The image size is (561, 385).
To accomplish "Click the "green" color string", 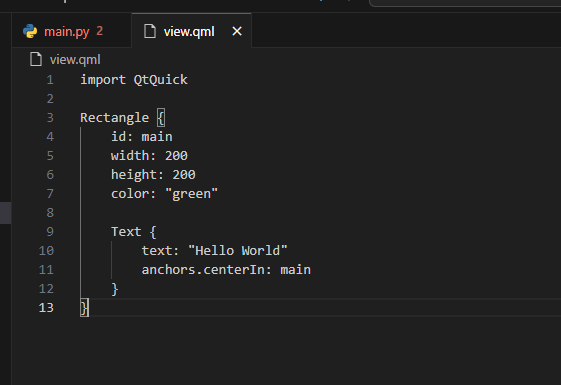I will (x=191, y=194).
